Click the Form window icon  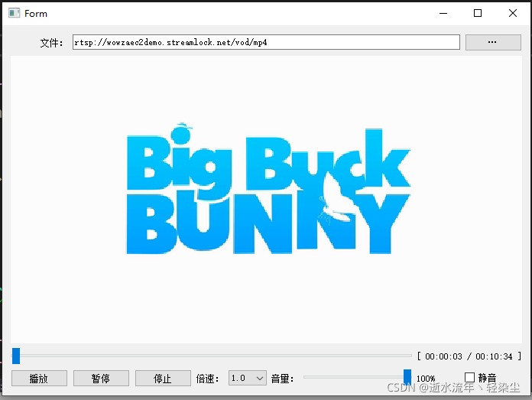pos(14,13)
